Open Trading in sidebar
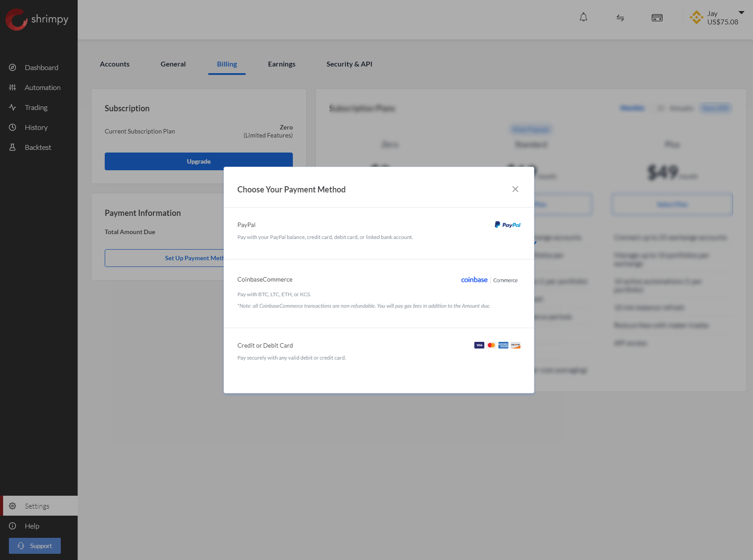The height and width of the screenshot is (560, 753). click(39, 107)
